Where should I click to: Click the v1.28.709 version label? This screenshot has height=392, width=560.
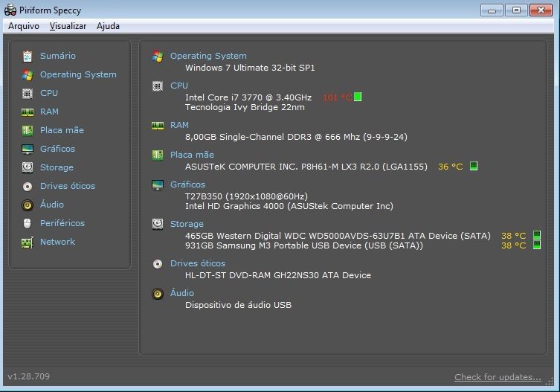28,376
